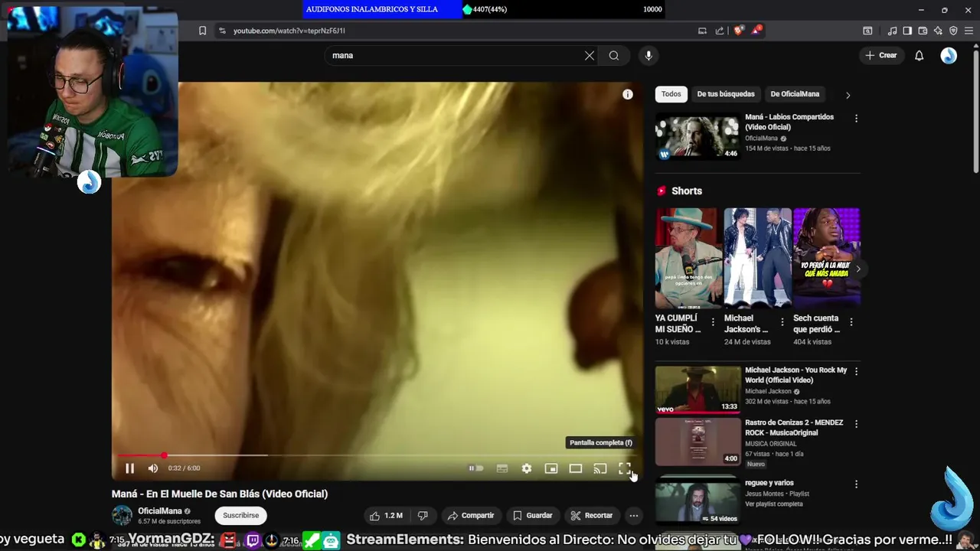Select the 'De OficialMana' chip
Screen dimensions: 980x551
[x=795, y=94]
